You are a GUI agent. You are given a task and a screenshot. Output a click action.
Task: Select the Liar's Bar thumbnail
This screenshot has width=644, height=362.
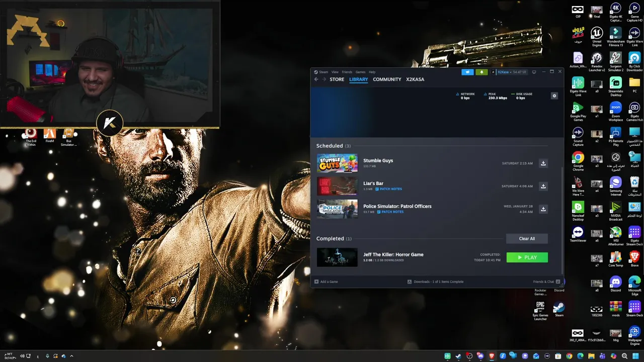(x=337, y=186)
